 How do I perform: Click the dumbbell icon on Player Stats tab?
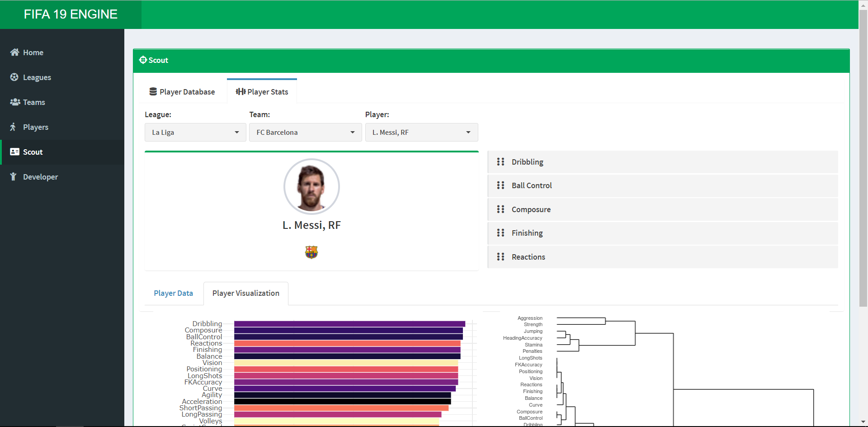(x=241, y=91)
